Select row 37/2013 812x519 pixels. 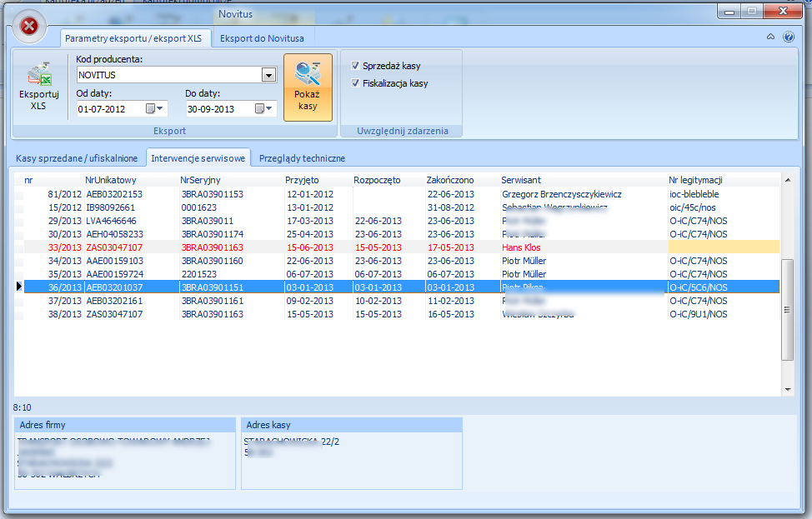[x=401, y=301]
